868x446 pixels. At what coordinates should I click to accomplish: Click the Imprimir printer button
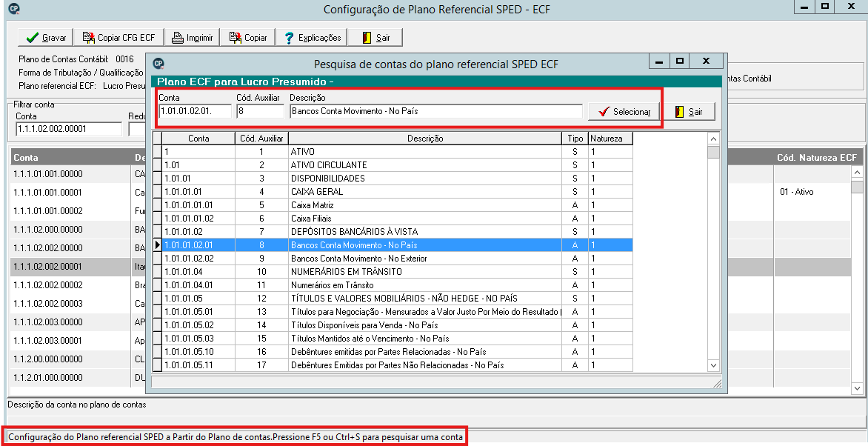tap(192, 38)
